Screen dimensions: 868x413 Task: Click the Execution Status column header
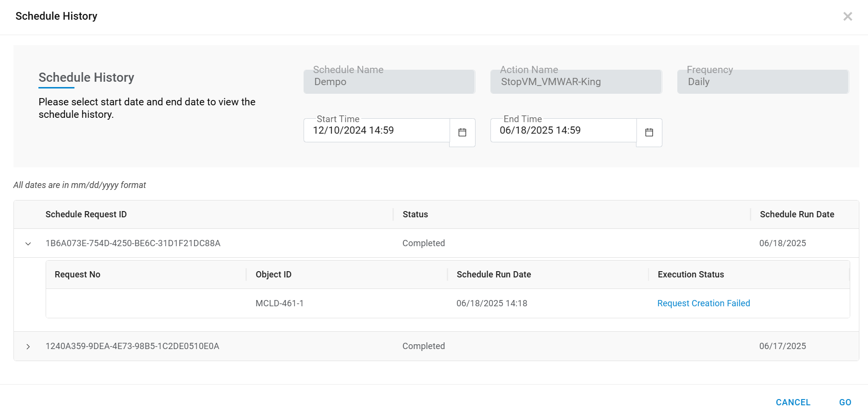pyautogui.click(x=690, y=275)
